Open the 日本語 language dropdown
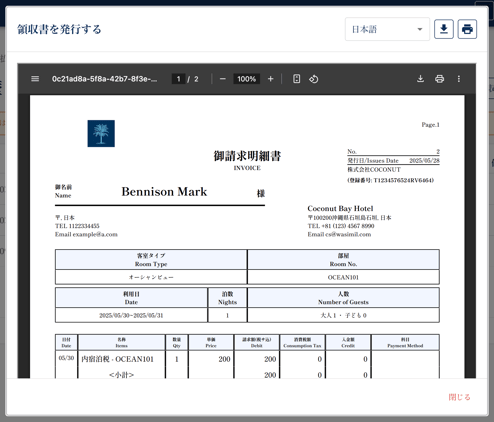 (387, 29)
